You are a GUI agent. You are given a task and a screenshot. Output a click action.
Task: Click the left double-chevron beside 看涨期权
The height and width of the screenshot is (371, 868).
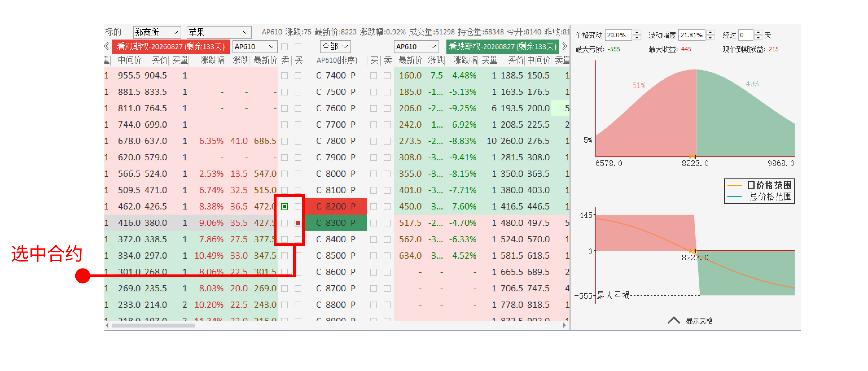point(107,46)
